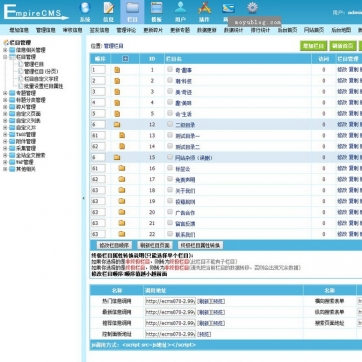
Task: Click 修改 link in the ID 1 row
Action: [342, 70]
